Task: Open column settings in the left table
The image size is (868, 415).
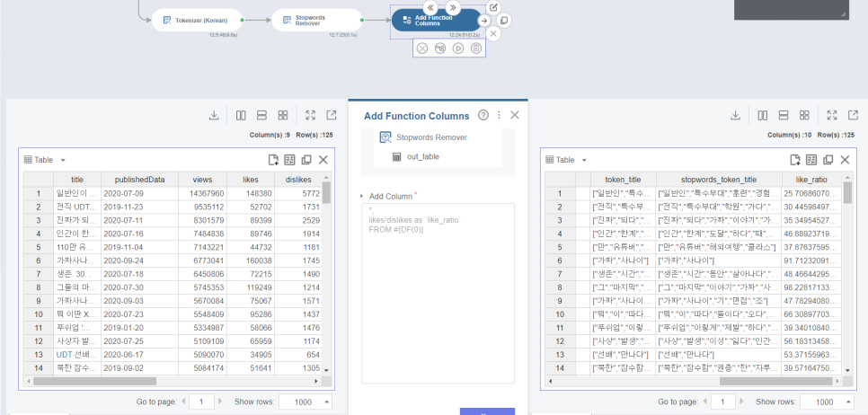Action: 289,160
